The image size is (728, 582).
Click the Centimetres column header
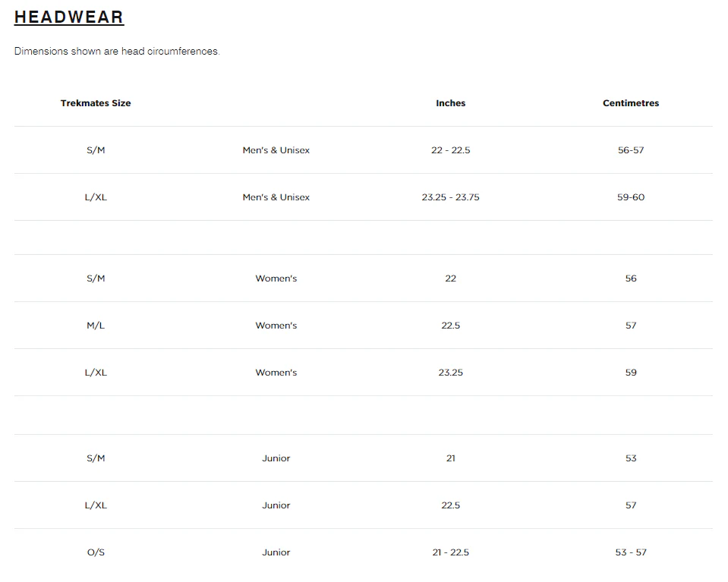click(x=631, y=103)
